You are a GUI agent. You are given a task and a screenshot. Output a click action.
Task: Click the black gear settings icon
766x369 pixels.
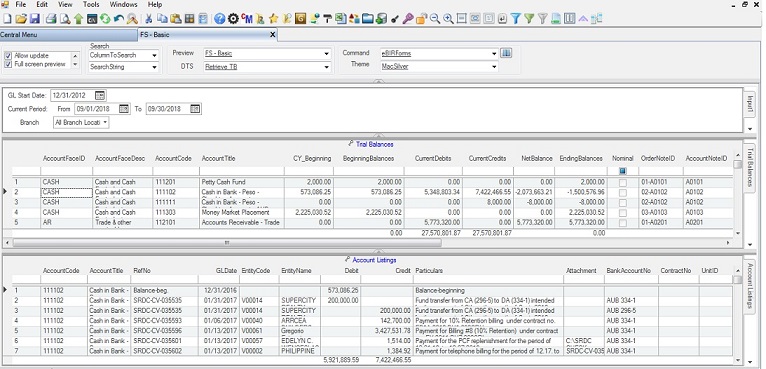(233, 19)
